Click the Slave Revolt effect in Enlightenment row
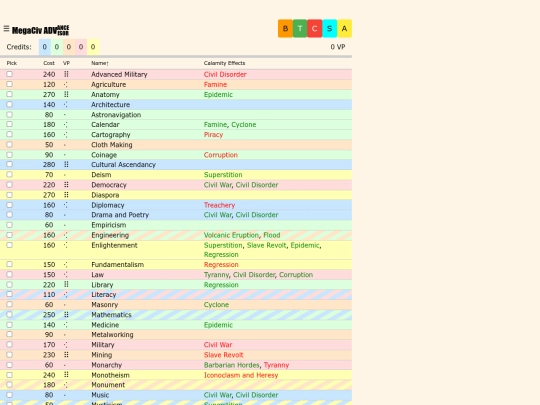Image resolution: width=540 pixels, height=405 pixels. (267, 245)
